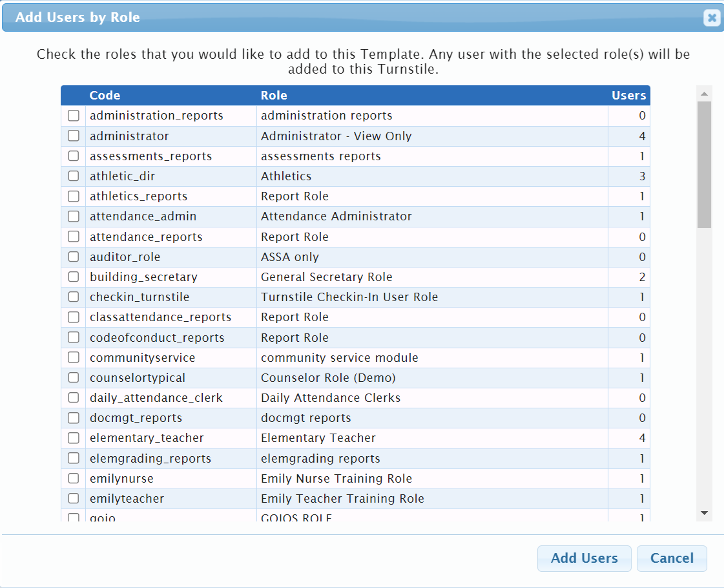724x588 pixels.
Task: Click the 'elementary_teacher' code cell
Action: [171, 438]
